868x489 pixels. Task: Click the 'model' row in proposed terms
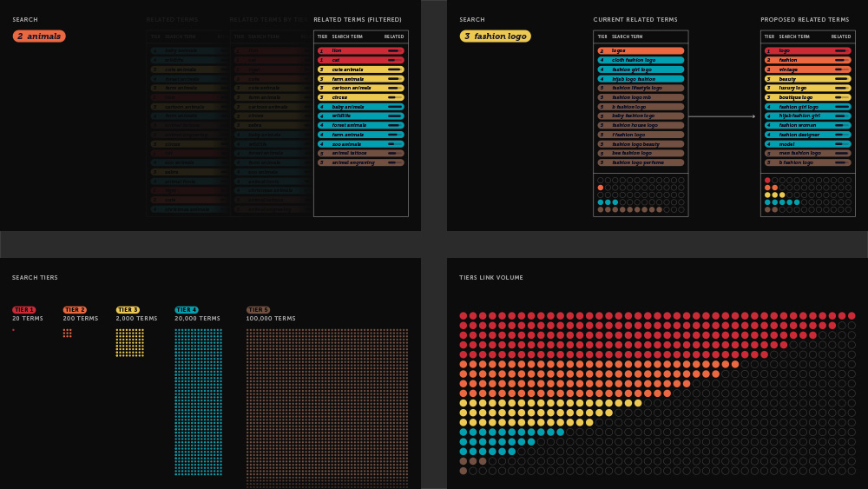pyautogui.click(x=807, y=144)
